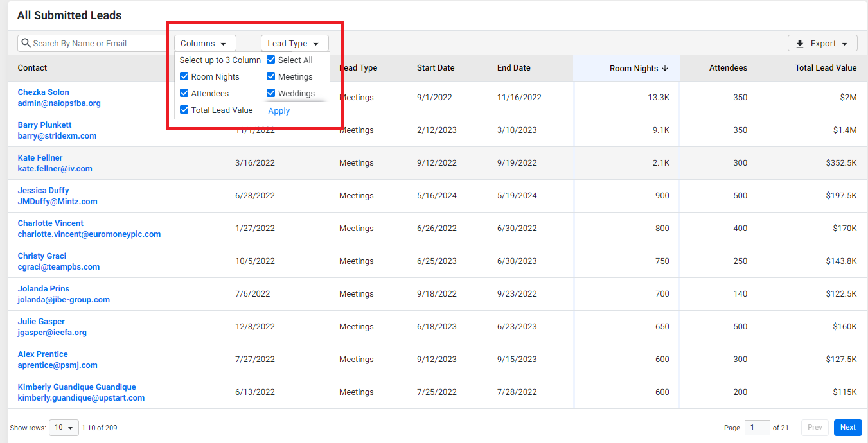Click email jolanda@jibe-group.com
The height and width of the screenshot is (443, 868).
pyautogui.click(x=64, y=300)
